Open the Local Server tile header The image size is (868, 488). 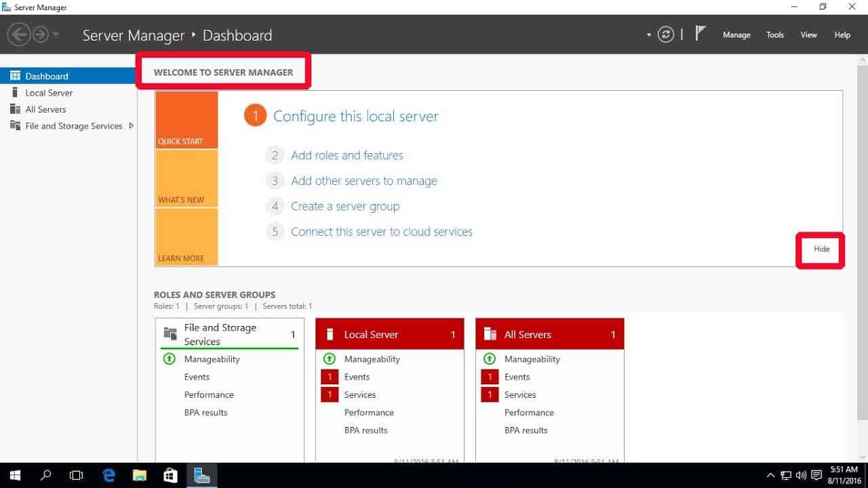[x=390, y=334]
